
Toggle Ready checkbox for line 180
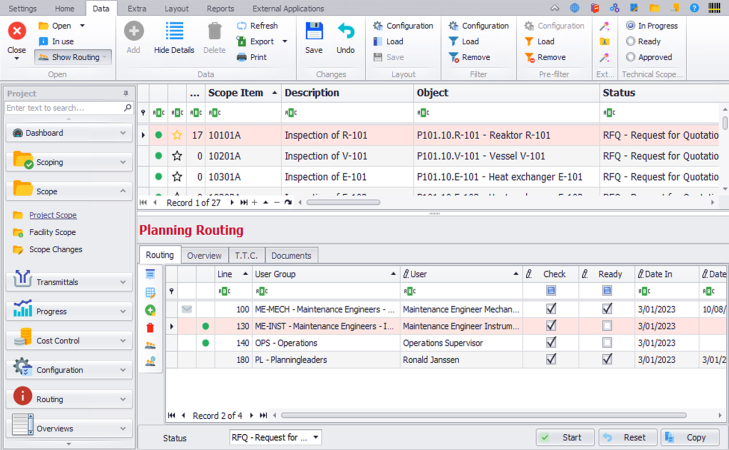click(607, 359)
